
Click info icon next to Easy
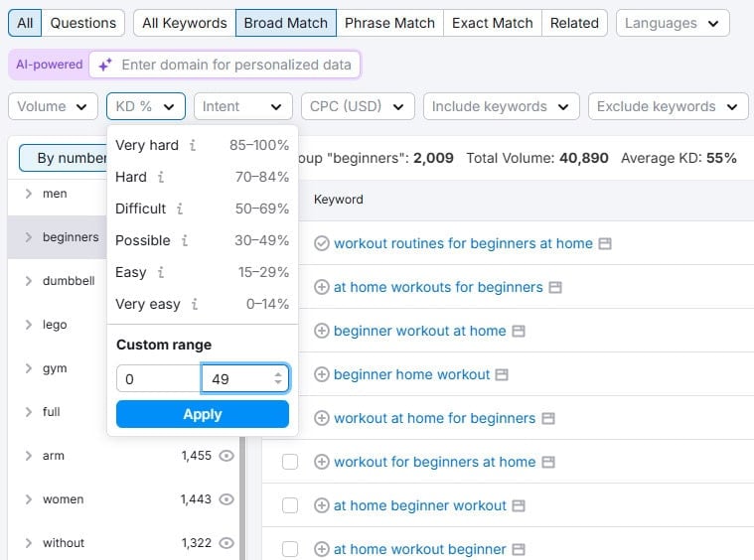coord(161,272)
